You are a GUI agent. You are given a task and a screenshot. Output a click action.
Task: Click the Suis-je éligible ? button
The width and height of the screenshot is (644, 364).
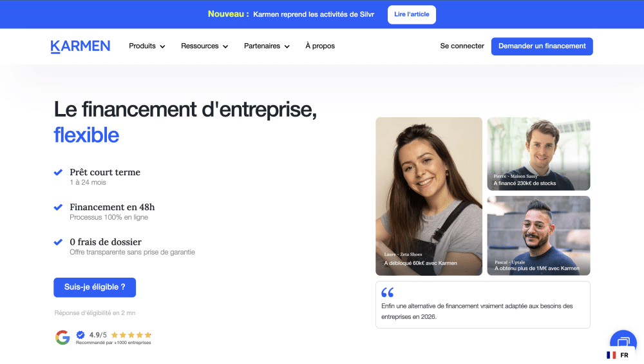[95, 287]
